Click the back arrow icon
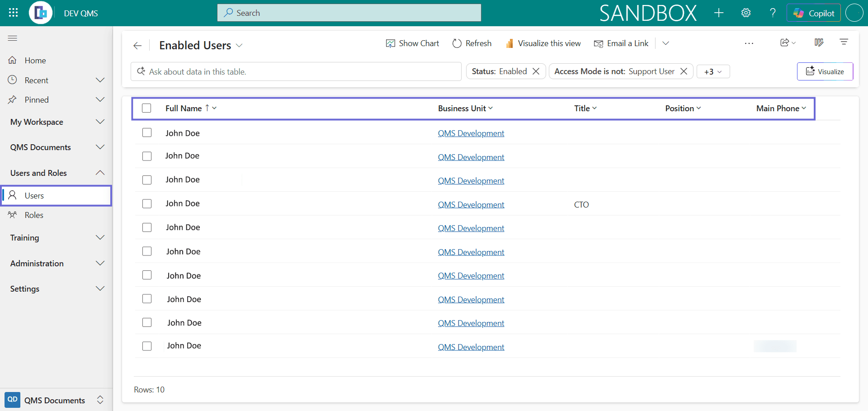 tap(137, 45)
